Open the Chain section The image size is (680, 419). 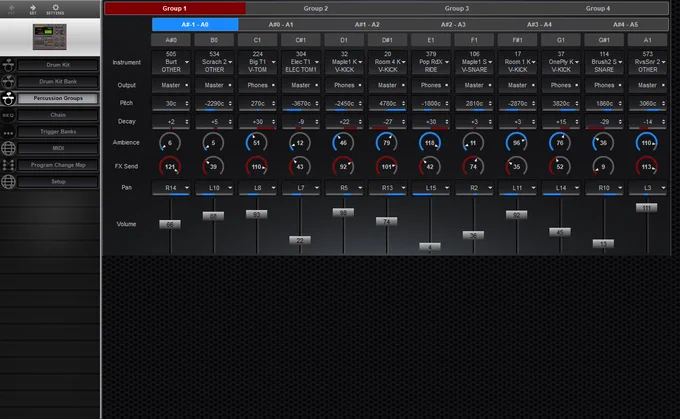pos(58,115)
